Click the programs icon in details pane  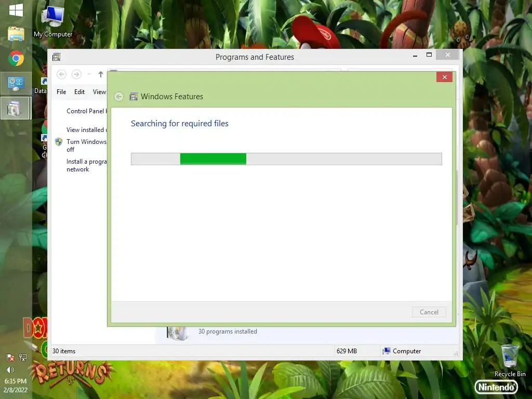[177, 333]
